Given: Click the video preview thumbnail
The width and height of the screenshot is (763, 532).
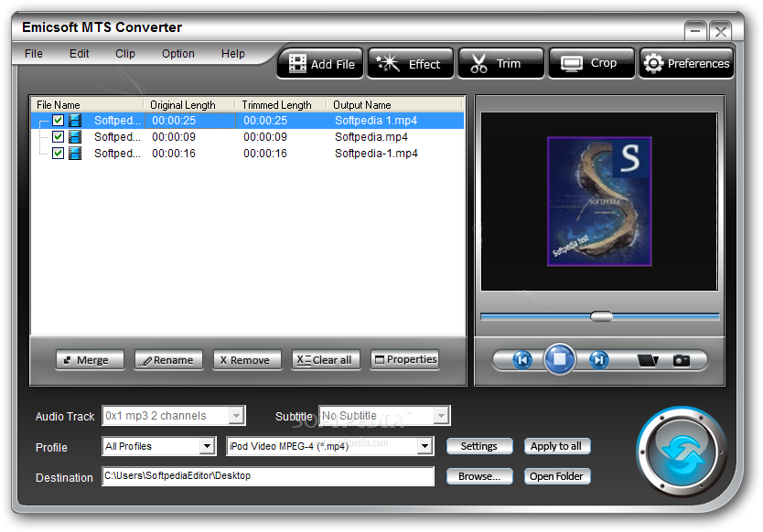Looking at the screenshot, I should tap(599, 201).
